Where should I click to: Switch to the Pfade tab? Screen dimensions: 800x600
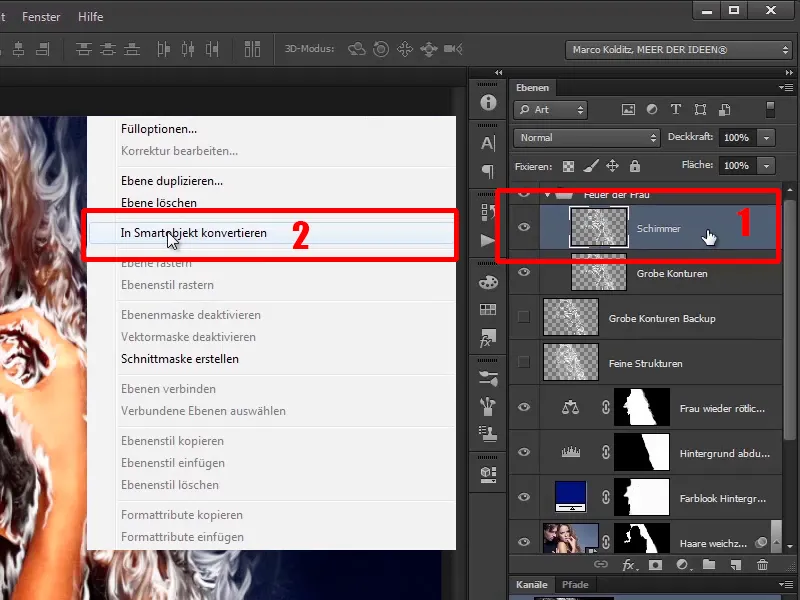coord(575,585)
